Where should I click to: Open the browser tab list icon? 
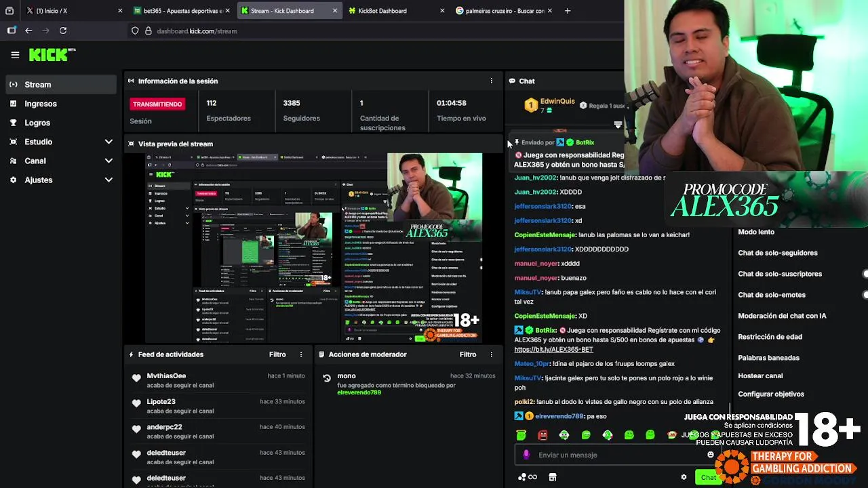9,11
